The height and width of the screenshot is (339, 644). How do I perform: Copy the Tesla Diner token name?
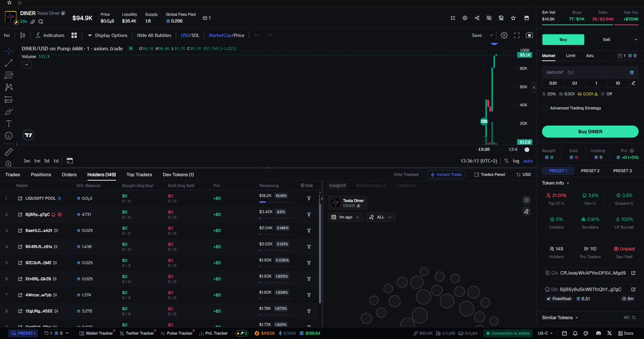63,13
